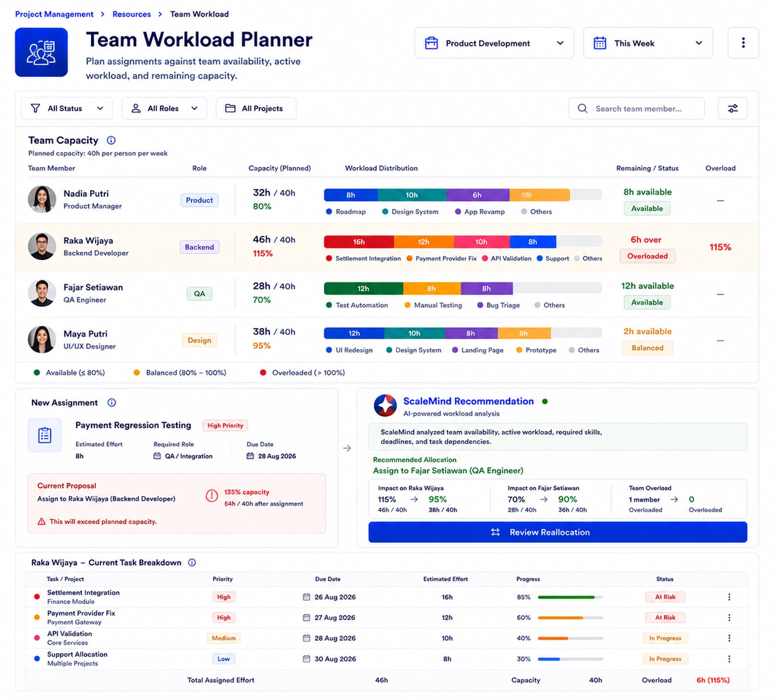Click Nadia Putri's avatar photo
The height and width of the screenshot is (700, 775).
coord(42,199)
